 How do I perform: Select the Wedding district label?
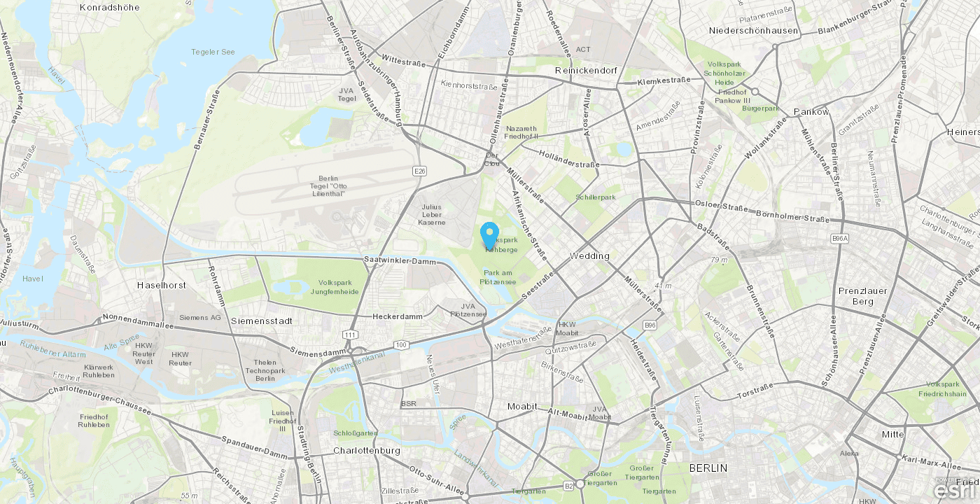coord(589,256)
